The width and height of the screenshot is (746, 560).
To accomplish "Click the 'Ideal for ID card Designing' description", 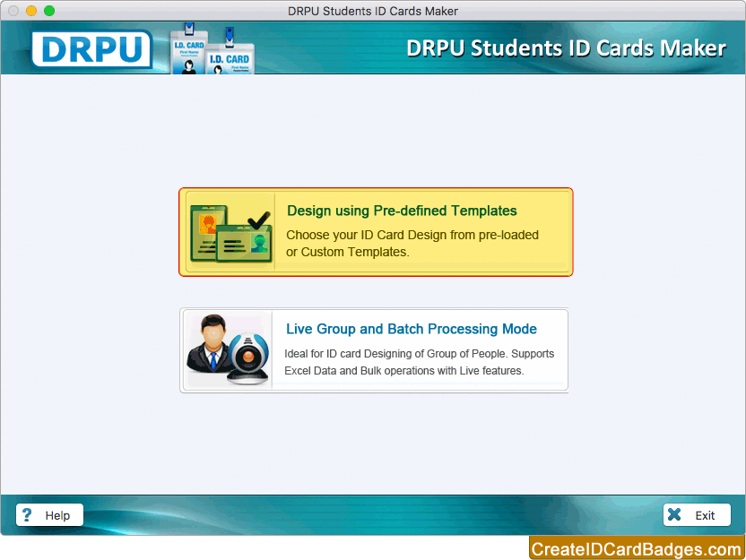I will pos(419,362).
